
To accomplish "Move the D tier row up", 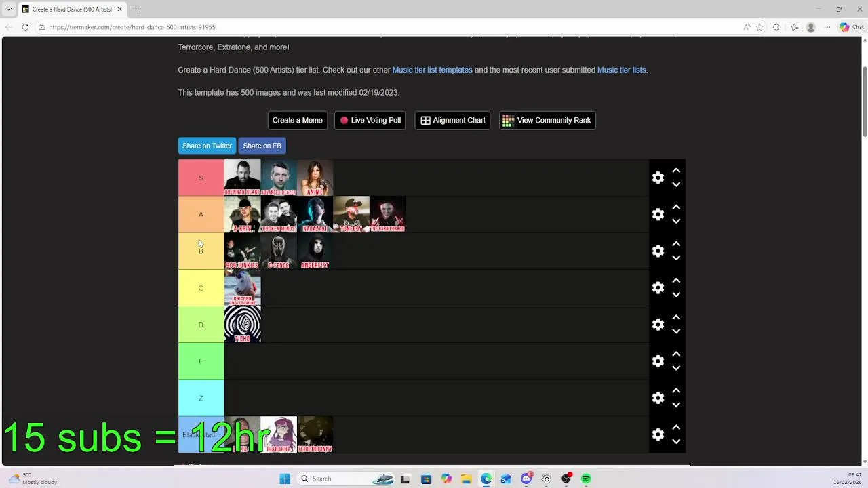I will click(676, 317).
